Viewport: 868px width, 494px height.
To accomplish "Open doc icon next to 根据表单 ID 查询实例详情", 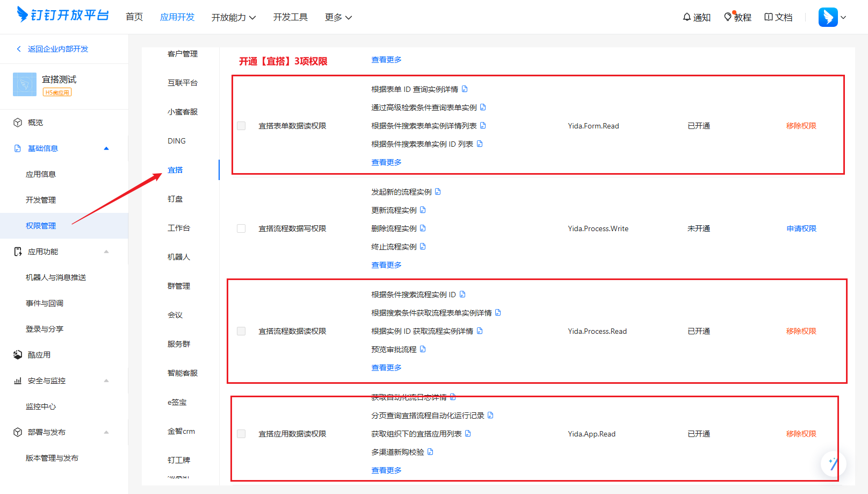I will (x=465, y=89).
